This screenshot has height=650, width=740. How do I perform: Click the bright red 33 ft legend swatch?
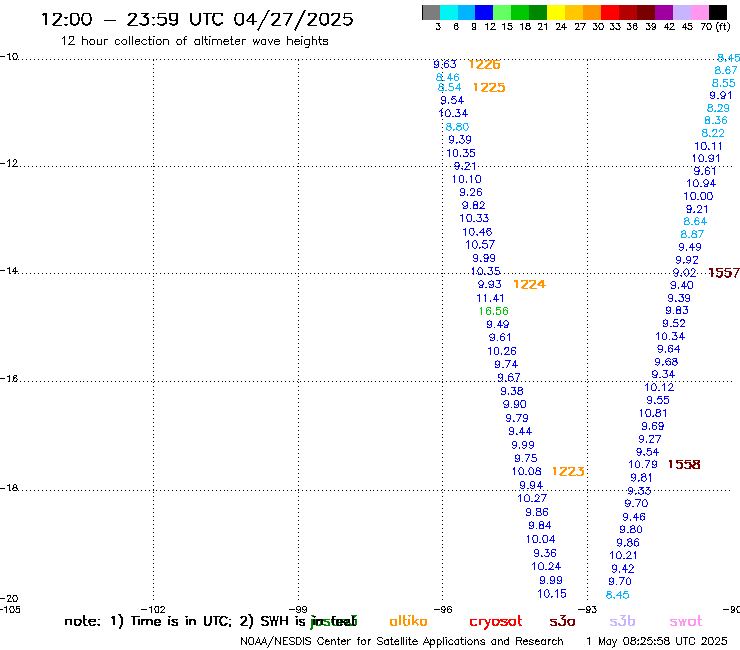609,12
